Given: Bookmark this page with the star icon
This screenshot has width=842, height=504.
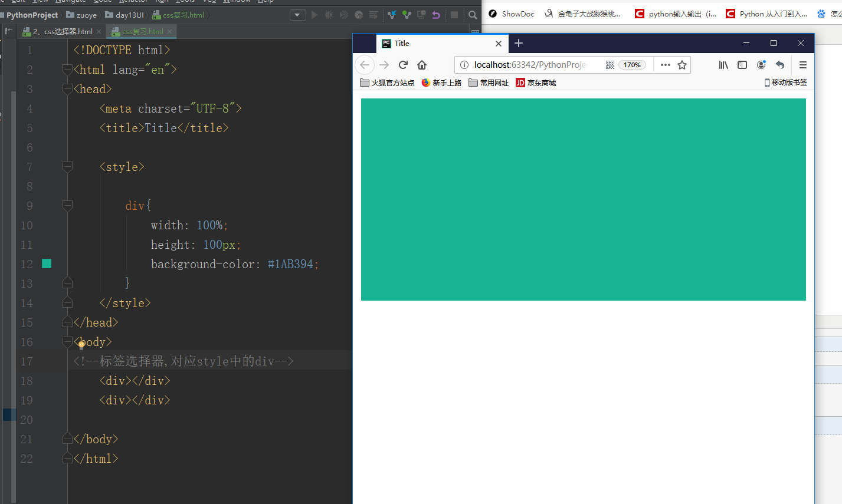Looking at the screenshot, I should (x=682, y=65).
